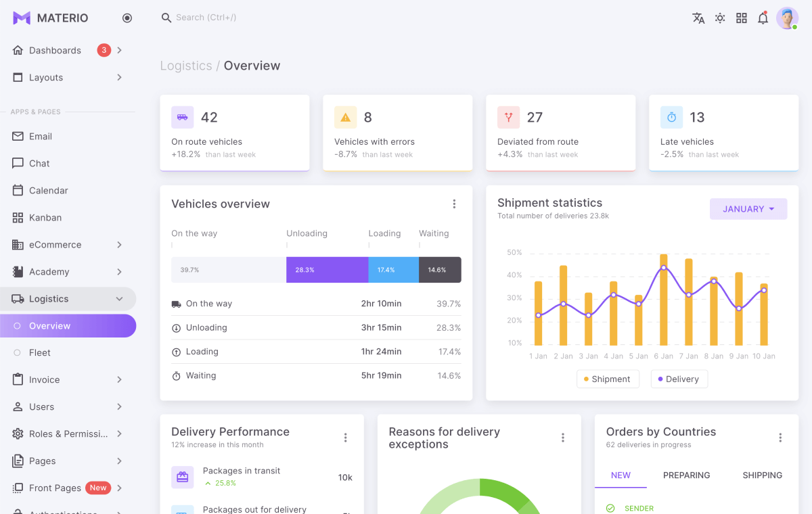This screenshot has height=514, width=812.
Task: Click the dark Waiting 14.6% segment
Action: tap(440, 270)
